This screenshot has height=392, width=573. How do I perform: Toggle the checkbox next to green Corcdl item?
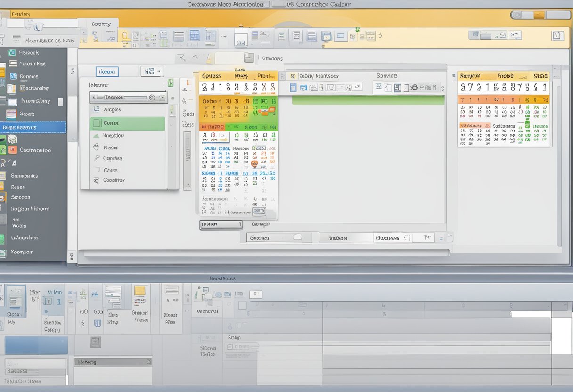(97, 123)
